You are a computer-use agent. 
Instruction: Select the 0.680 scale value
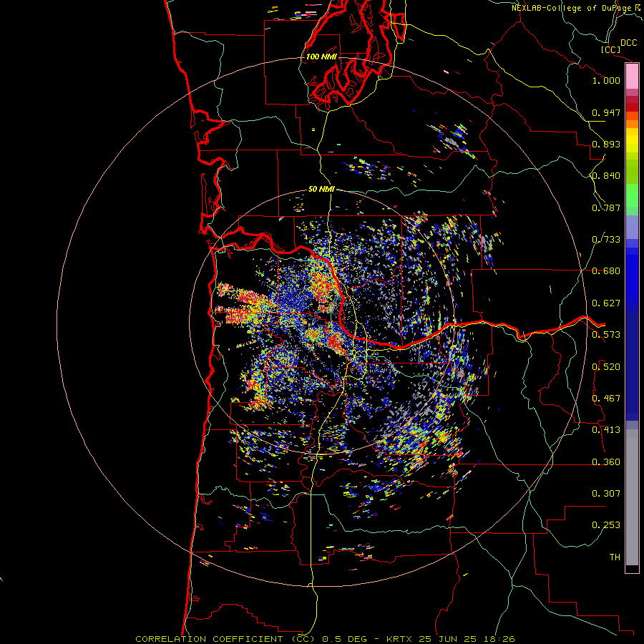606,271
